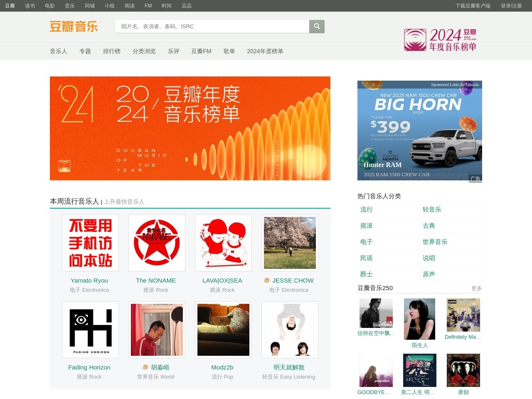532x399 pixels.
Task: Open the 唐朝 album cover
Action: click(463, 370)
